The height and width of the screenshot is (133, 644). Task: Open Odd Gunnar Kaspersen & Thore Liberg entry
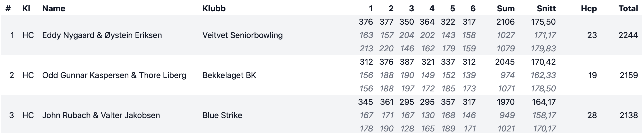coord(321,75)
